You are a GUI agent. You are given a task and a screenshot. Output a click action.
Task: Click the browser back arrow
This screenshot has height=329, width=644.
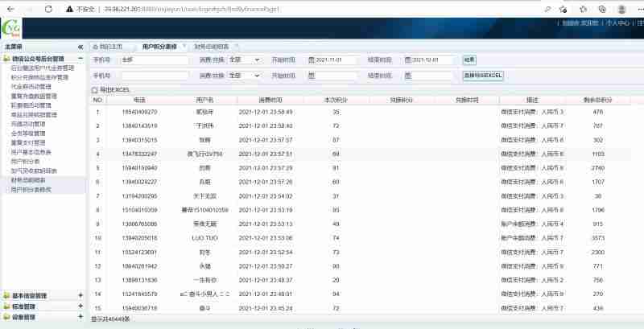9,9
